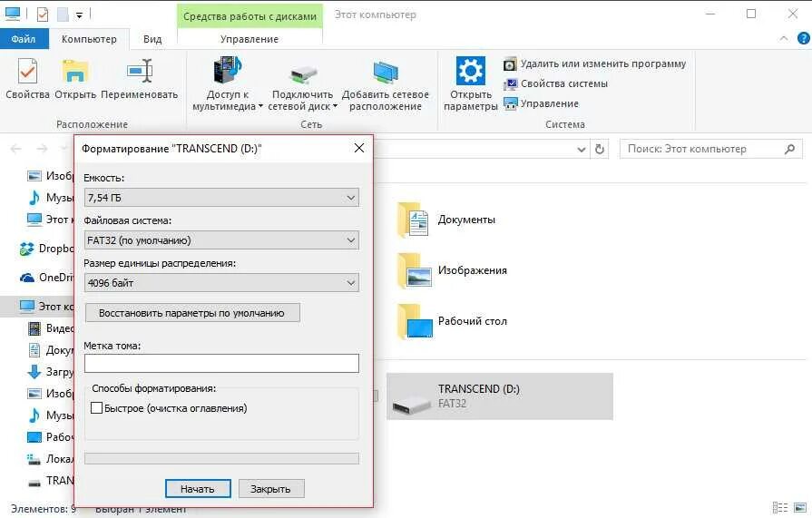Open the Файловая система dropdown
The height and width of the screenshot is (518, 812).
click(221, 240)
